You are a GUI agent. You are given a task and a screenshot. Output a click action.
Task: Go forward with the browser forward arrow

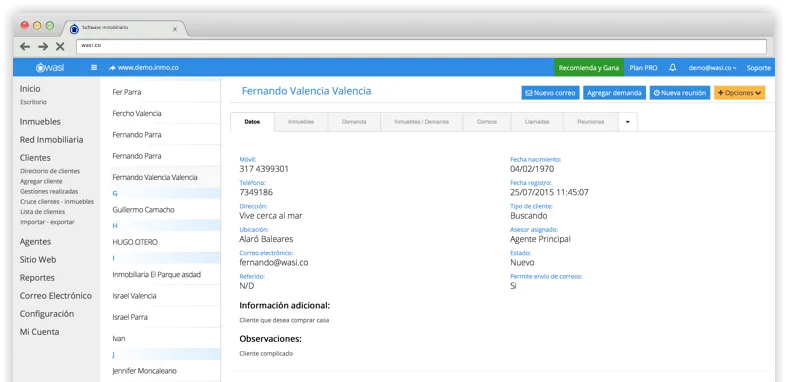tap(43, 47)
